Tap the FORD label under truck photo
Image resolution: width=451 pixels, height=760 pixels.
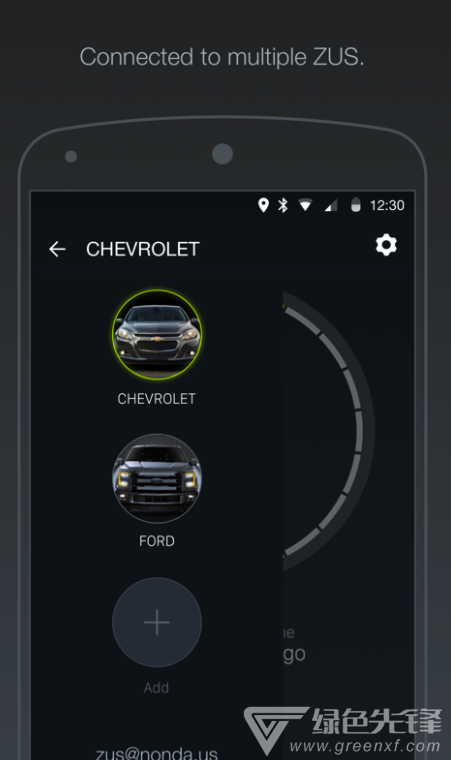click(157, 541)
